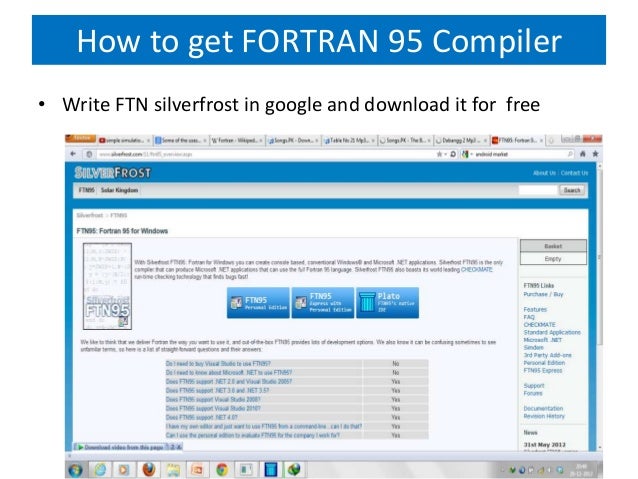Open the Revision History sidebar link
638x479 pixels.
[x=544, y=416]
